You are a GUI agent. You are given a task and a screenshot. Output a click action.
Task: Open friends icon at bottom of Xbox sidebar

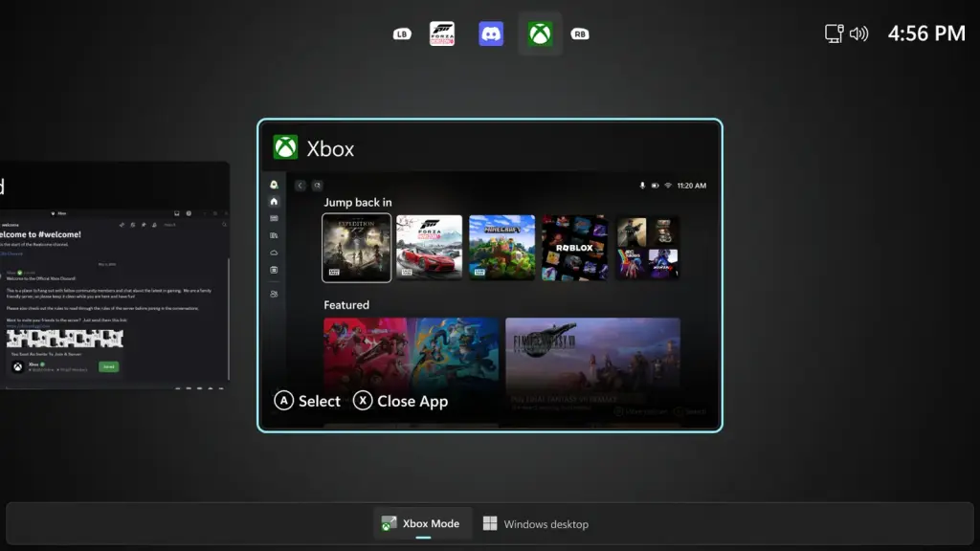[x=274, y=294]
